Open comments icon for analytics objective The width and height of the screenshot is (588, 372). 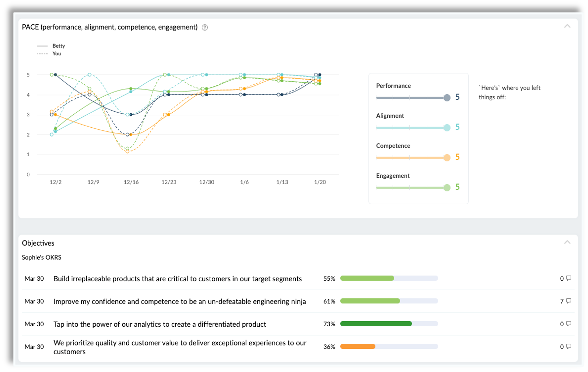568,324
